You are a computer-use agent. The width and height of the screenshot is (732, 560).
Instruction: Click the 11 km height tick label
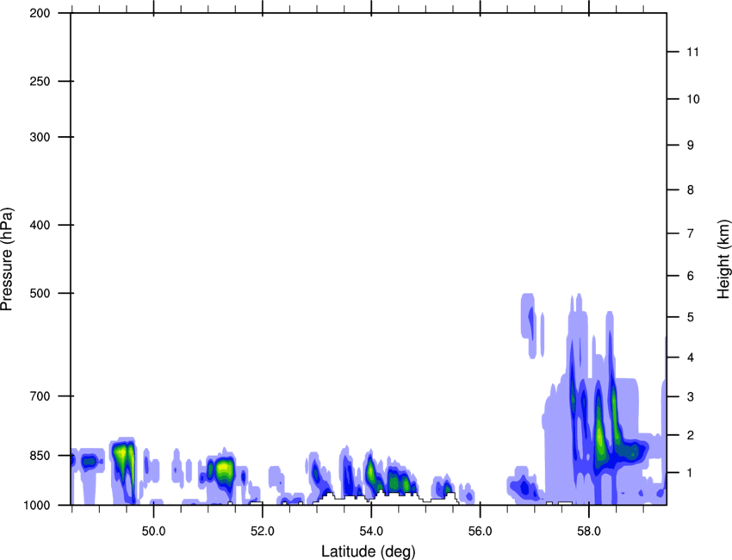(692, 53)
